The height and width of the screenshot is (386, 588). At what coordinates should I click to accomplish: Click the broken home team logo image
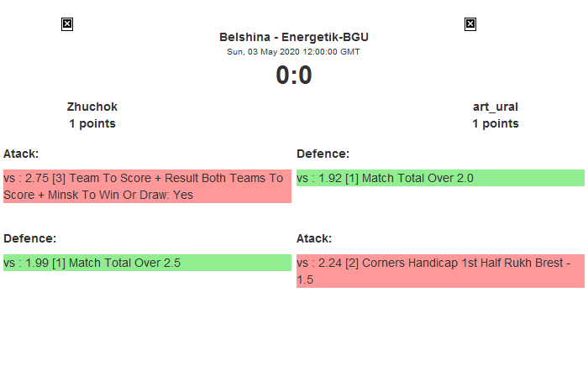coord(67,24)
